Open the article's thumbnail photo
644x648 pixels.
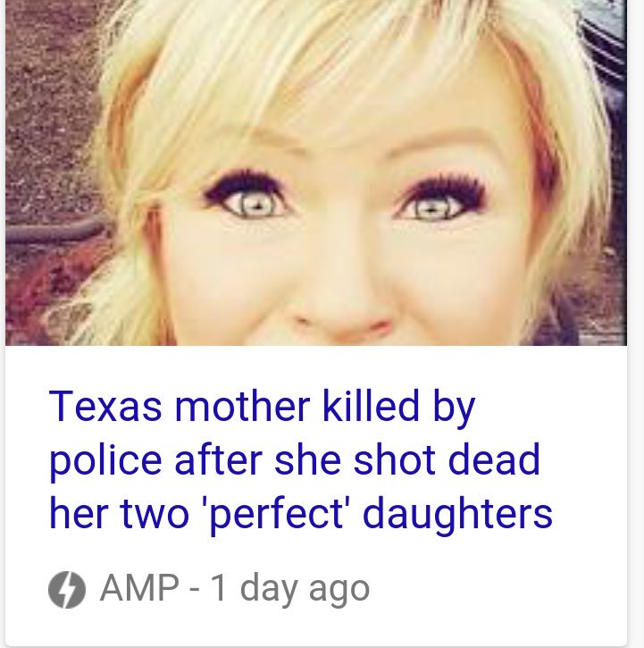pos(316,173)
